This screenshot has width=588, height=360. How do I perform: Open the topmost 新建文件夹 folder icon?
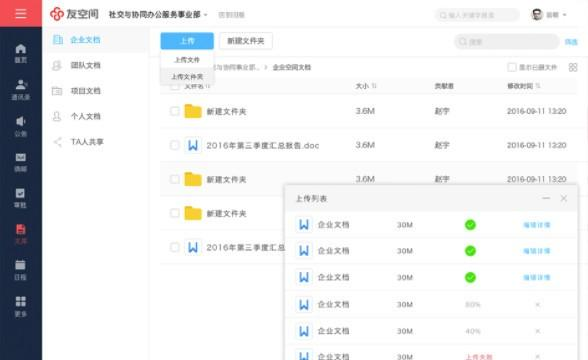[x=193, y=111]
